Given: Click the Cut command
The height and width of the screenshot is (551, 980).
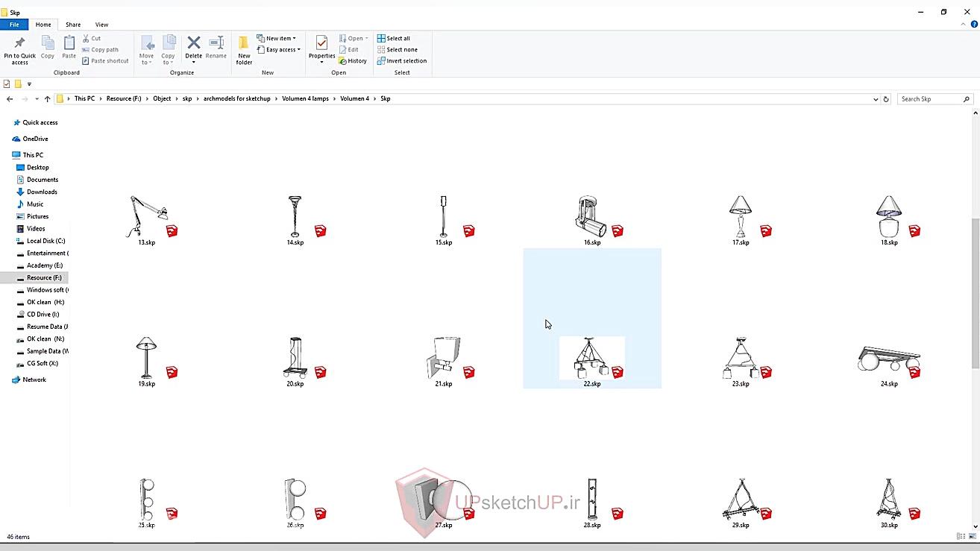Looking at the screenshot, I should tap(92, 38).
